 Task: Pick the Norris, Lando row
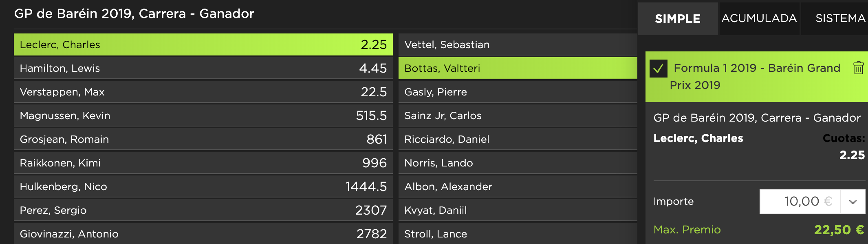[x=518, y=163]
